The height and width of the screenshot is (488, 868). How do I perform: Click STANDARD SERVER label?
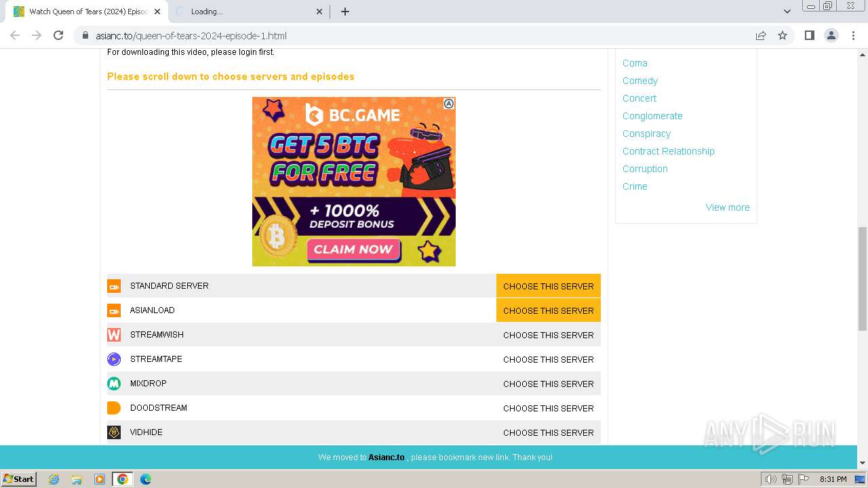pyautogui.click(x=170, y=286)
